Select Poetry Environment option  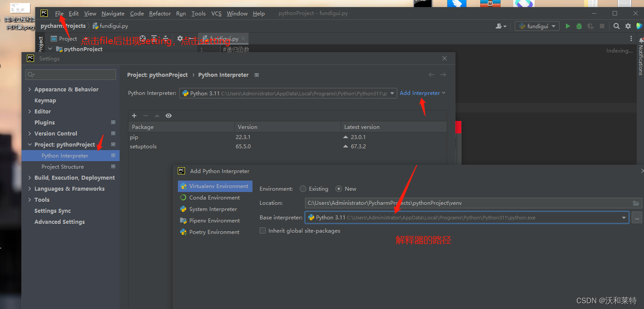coord(215,232)
